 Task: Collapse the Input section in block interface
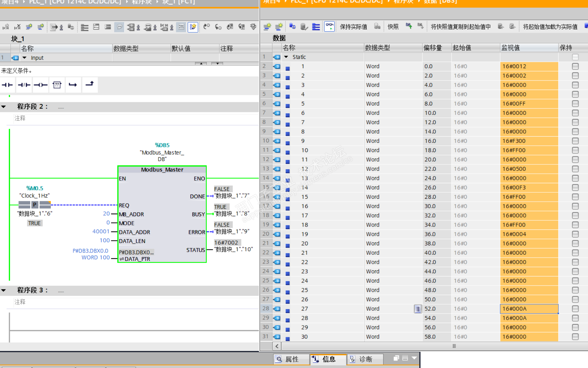[24, 58]
